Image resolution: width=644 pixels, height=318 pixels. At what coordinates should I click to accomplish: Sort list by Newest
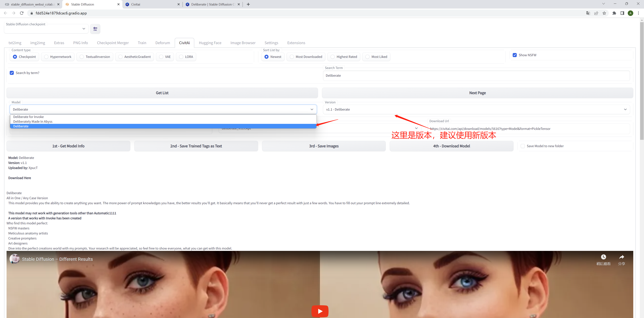[273, 57]
